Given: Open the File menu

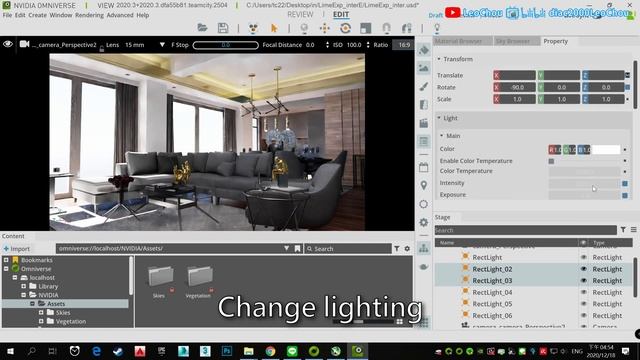Looking at the screenshot, I should [x=7, y=15].
